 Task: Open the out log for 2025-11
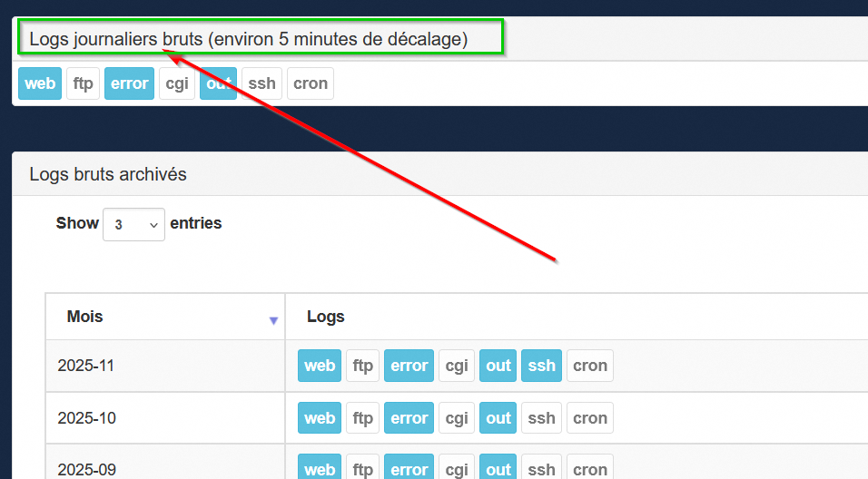pyautogui.click(x=498, y=366)
